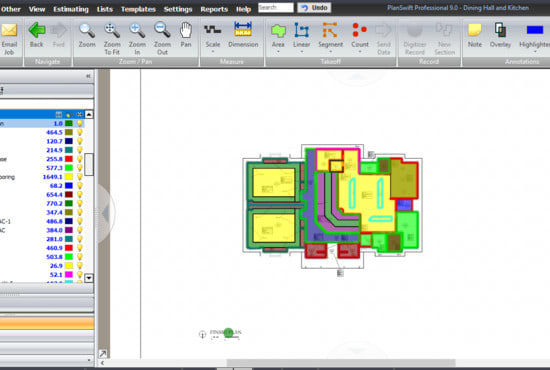Open the Scale dropdown arrow

pos(213,52)
